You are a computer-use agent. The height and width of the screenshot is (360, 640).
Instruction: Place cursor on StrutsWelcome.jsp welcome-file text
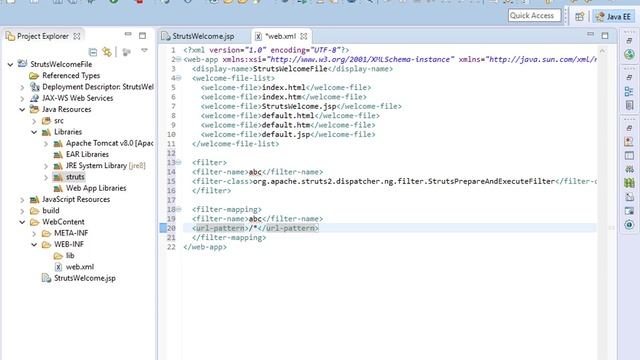[299, 106]
